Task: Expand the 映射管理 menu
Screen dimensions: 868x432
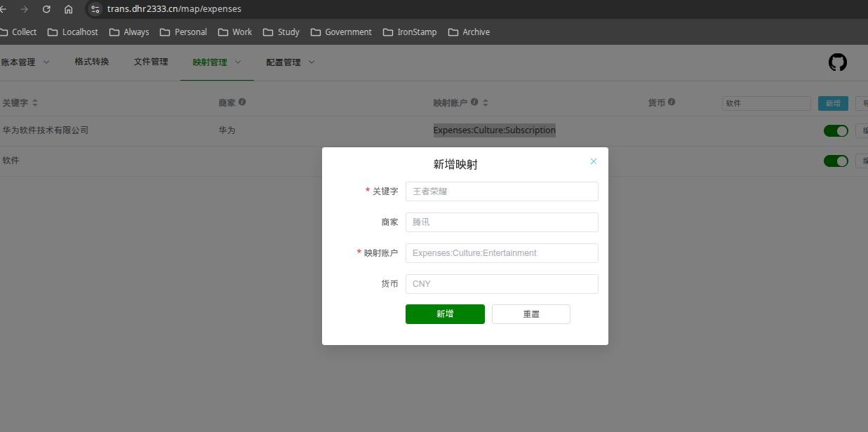Action: (216, 62)
